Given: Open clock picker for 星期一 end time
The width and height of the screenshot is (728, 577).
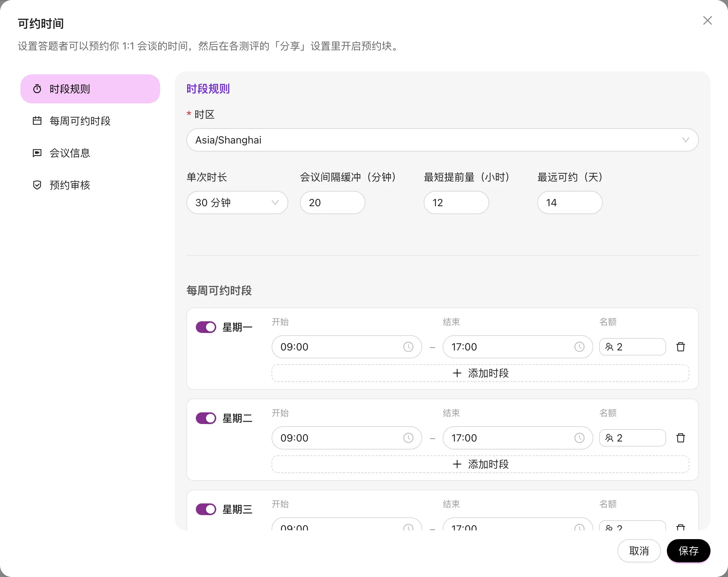Looking at the screenshot, I should click(x=579, y=347).
